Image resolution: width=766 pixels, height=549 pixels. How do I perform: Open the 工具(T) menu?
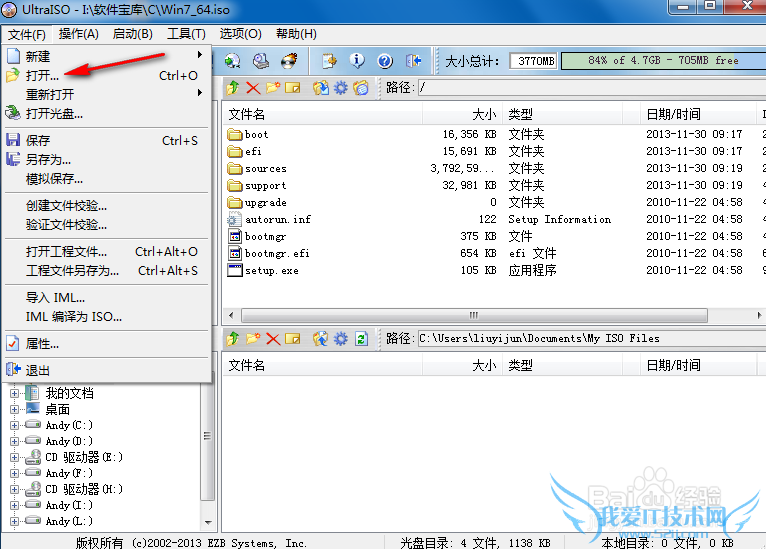(x=186, y=34)
